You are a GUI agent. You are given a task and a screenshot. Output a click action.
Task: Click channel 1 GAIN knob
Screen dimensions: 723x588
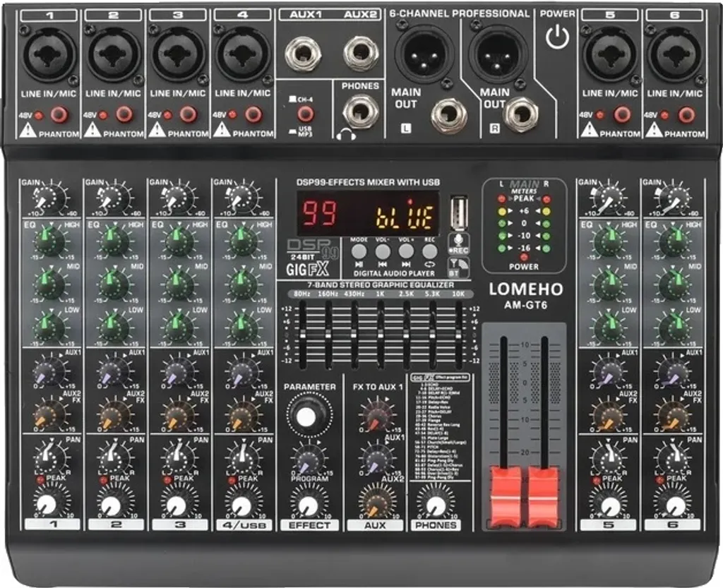48,198
